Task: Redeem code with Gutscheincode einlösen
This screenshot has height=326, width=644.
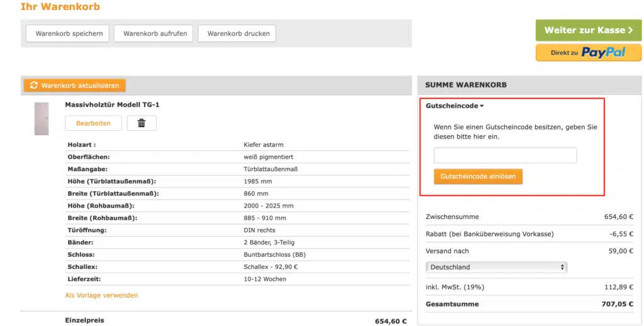Action: [478, 176]
